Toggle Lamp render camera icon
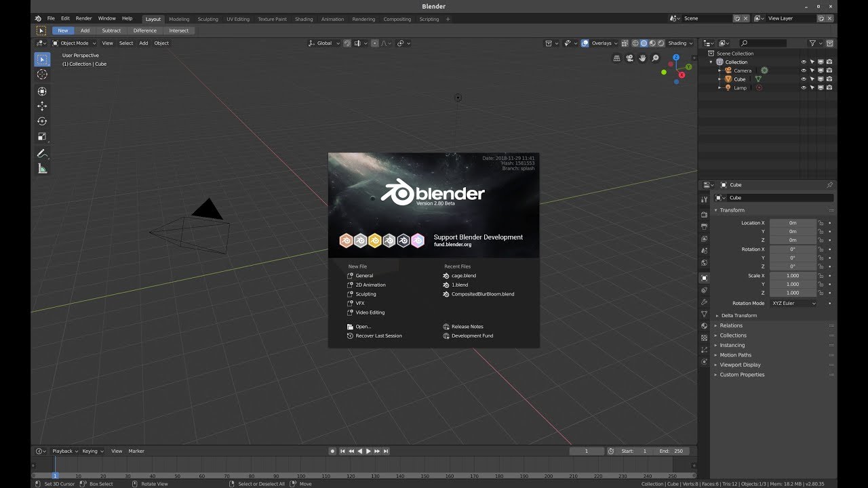The width and height of the screenshot is (868, 488). click(x=829, y=87)
